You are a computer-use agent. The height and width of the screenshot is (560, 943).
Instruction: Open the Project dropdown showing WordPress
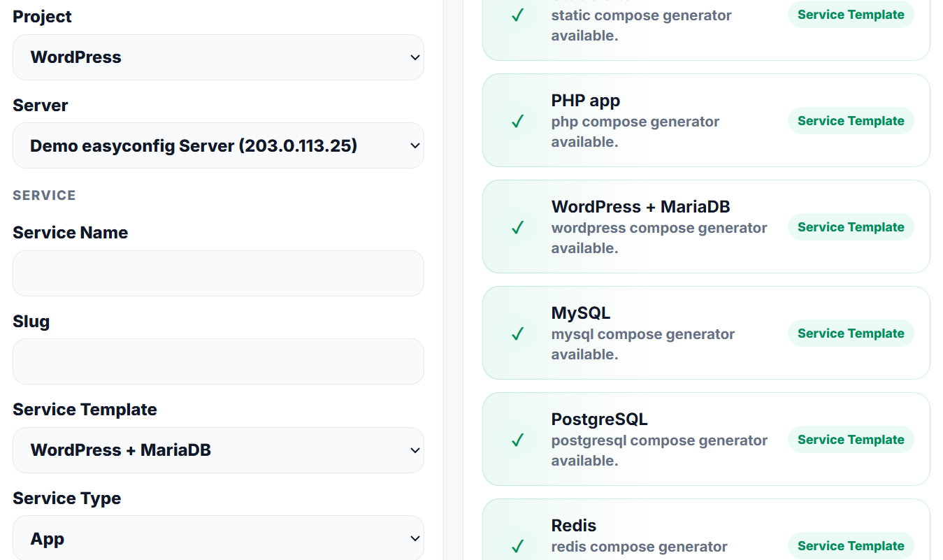[x=218, y=57]
